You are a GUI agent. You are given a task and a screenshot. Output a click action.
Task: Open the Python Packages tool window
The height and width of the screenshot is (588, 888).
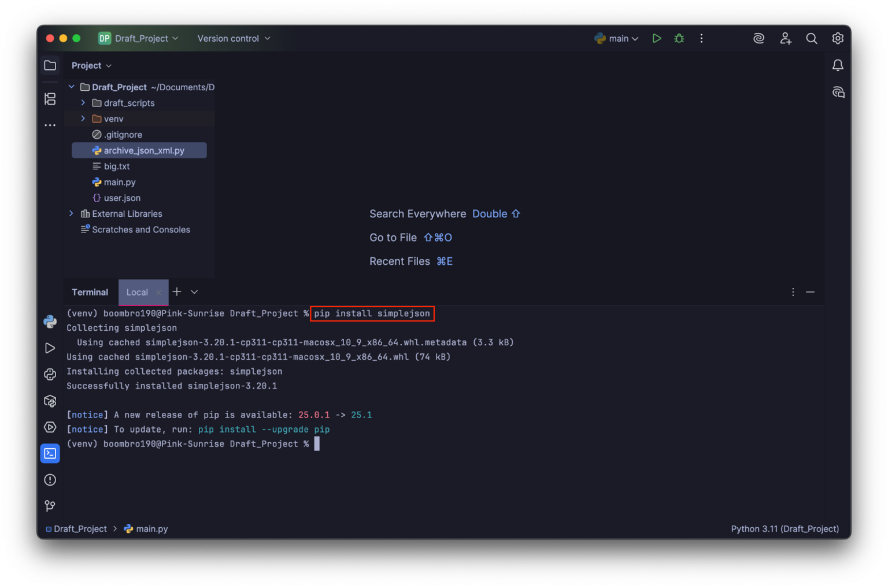point(50,401)
